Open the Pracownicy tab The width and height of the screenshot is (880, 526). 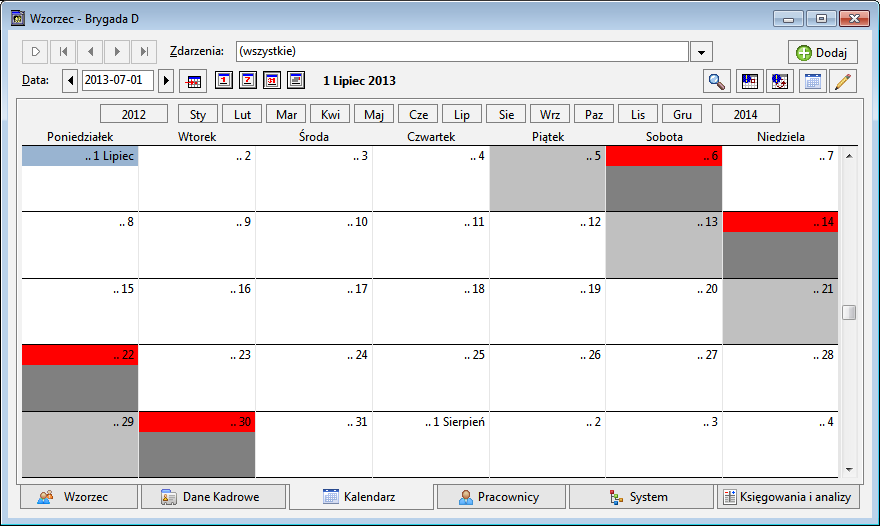501,497
